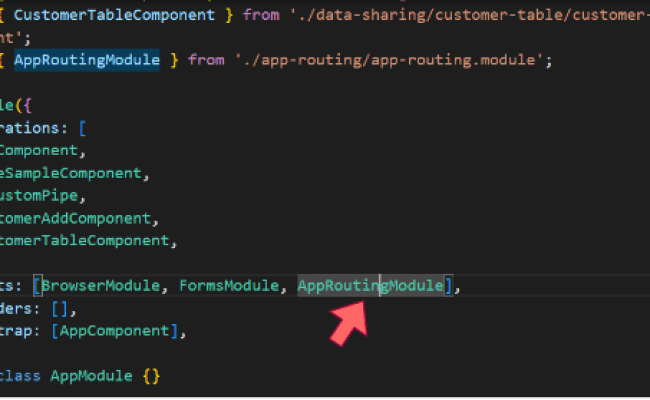Click the './data-sharing/customer-table' import path
Screen dimensions: 650x400
pos(469,15)
